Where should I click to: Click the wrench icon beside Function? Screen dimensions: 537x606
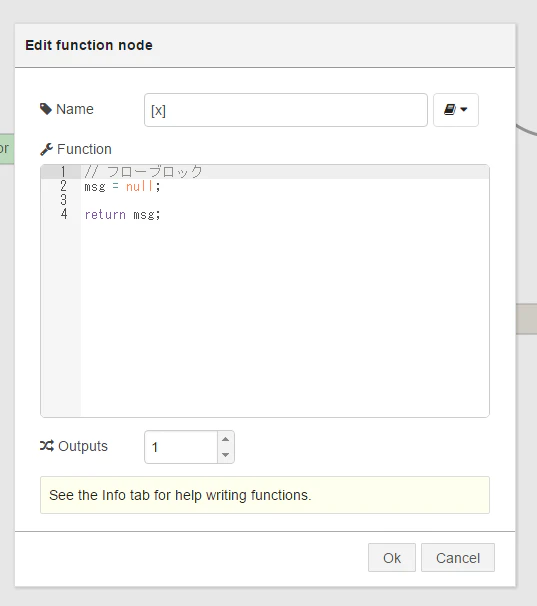click(46, 149)
